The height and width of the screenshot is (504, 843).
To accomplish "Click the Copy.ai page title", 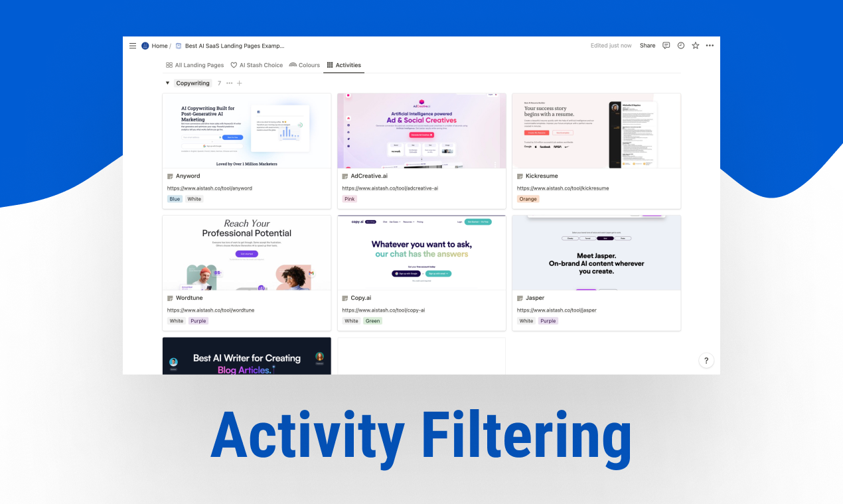I will click(x=361, y=298).
